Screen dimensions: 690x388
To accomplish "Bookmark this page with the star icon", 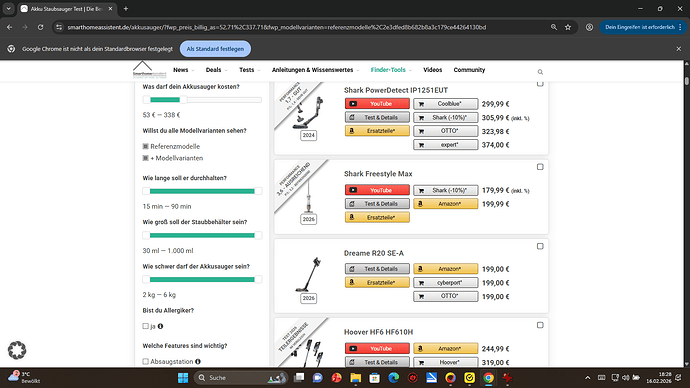I will (x=568, y=27).
